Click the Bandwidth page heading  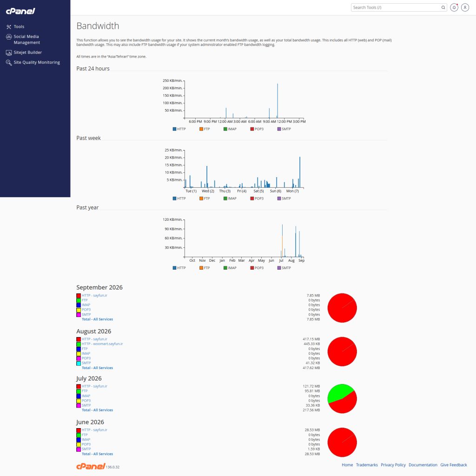pos(98,26)
